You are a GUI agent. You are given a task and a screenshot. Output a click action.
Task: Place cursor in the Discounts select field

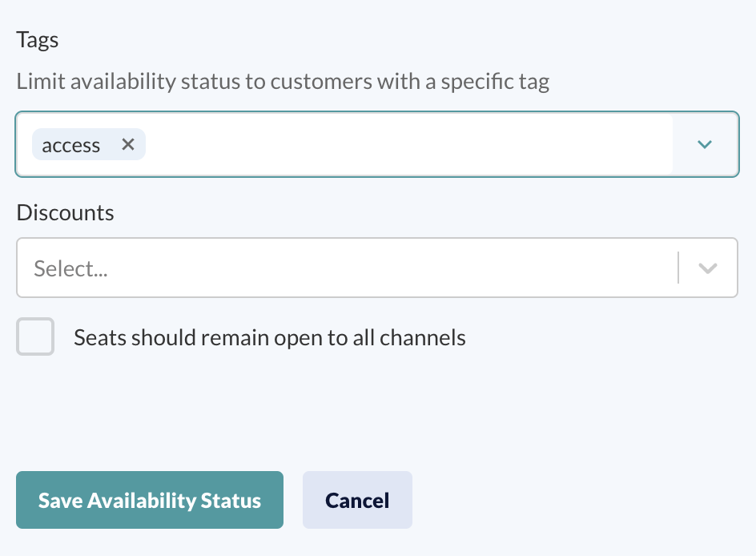(x=347, y=268)
